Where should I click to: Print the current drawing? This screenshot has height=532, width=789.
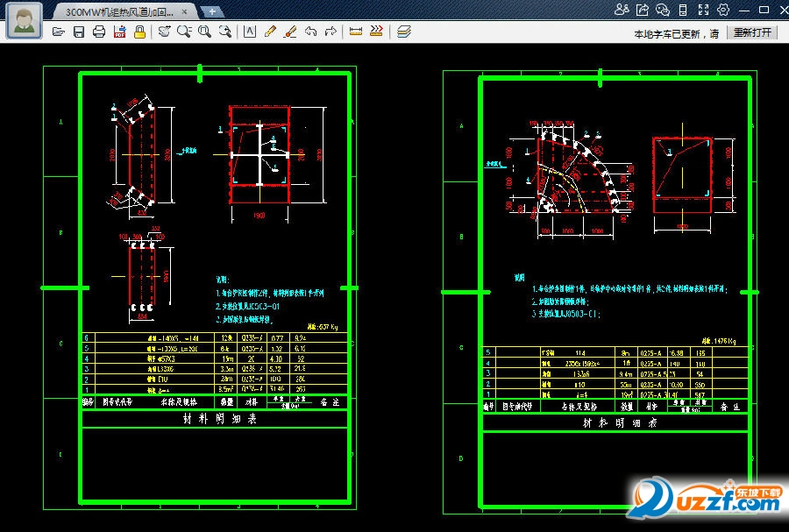click(x=99, y=32)
